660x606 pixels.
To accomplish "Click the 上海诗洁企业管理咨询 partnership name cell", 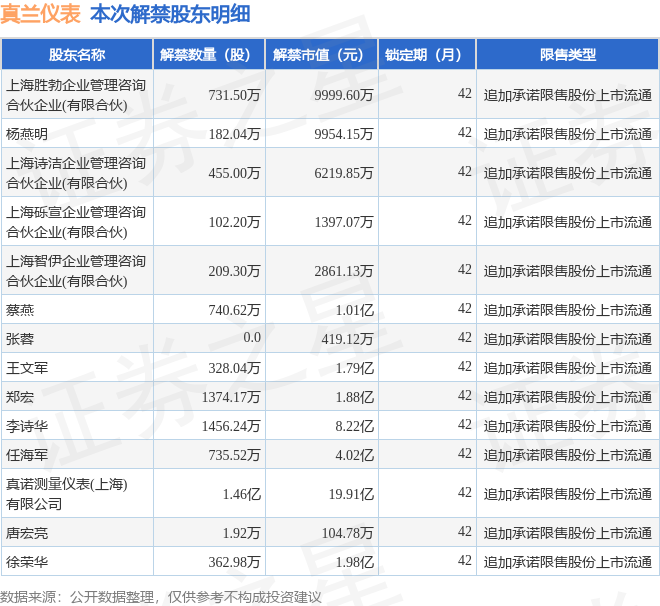I will point(77,173).
